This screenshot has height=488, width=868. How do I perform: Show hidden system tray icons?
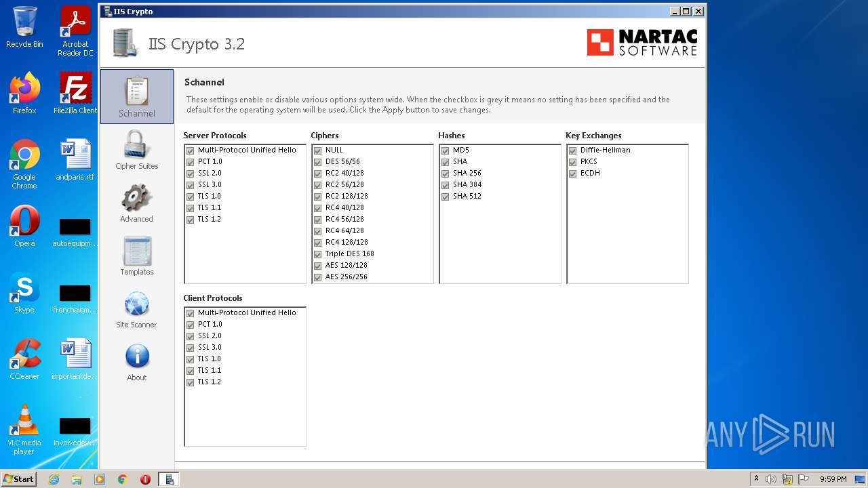[756, 479]
